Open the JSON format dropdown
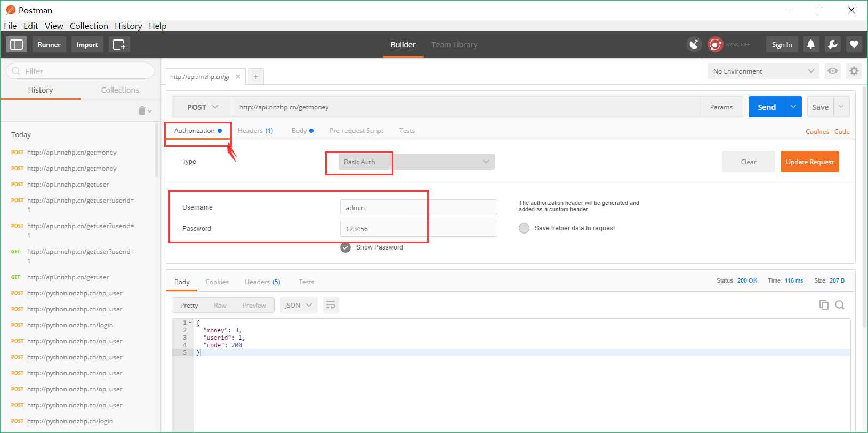Screen dimensions: 868x433 299,305
